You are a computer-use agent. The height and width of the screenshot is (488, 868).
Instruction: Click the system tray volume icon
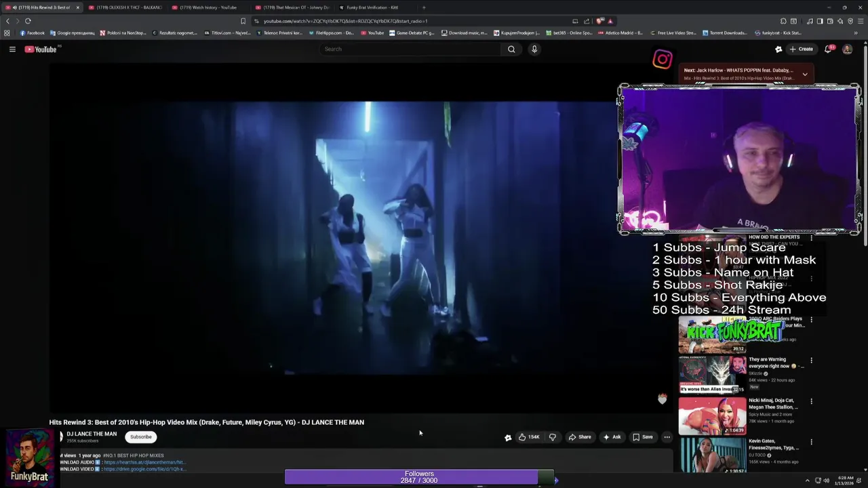(x=826, y=481)
